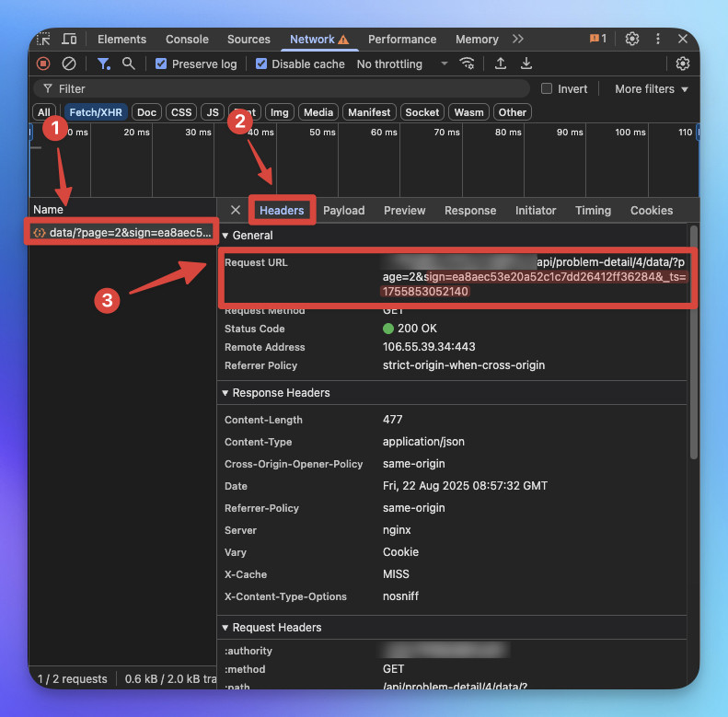Switch to the Console tab
The image size is (728, 717).
187,39
